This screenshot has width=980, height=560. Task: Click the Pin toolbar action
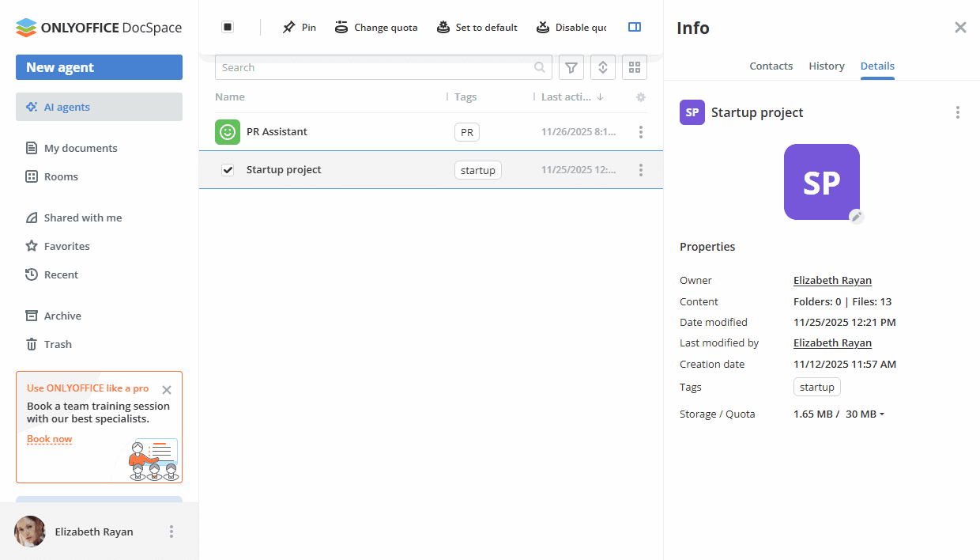tap(299, 28)
